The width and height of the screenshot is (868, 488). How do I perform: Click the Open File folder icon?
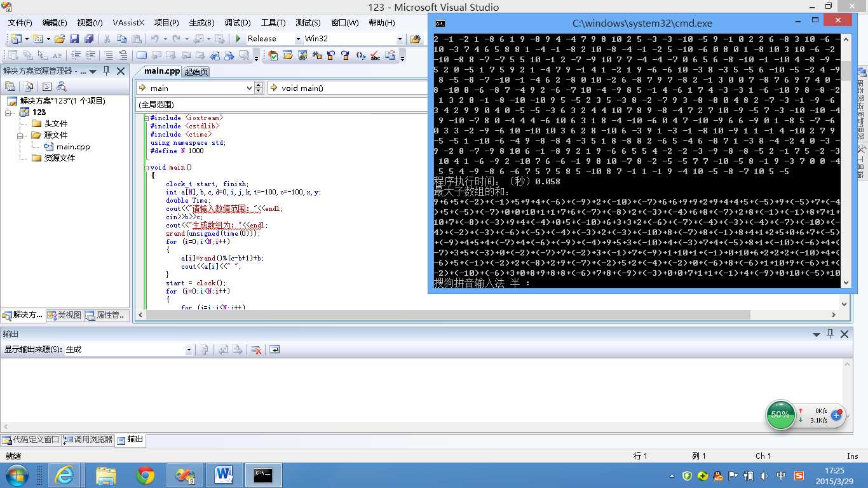click(59, 39)
